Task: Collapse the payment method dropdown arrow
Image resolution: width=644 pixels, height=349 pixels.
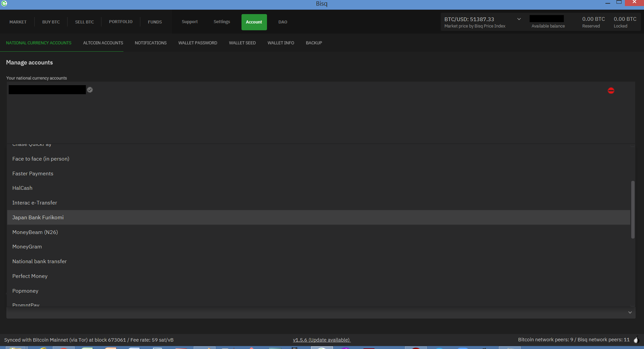Action: pyautogui.click(x=630, y=312)
